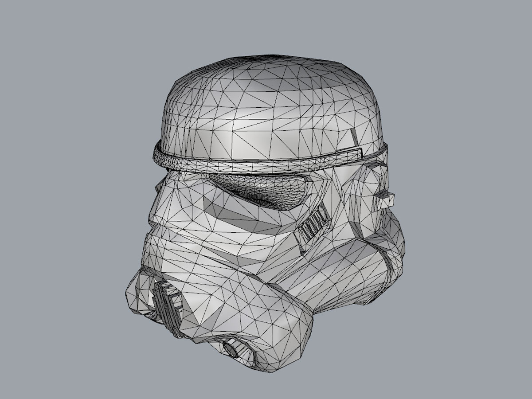Select the stormtrooper helmet mesh model
Viewport: 532px width, 399px height.
[266, 213]
